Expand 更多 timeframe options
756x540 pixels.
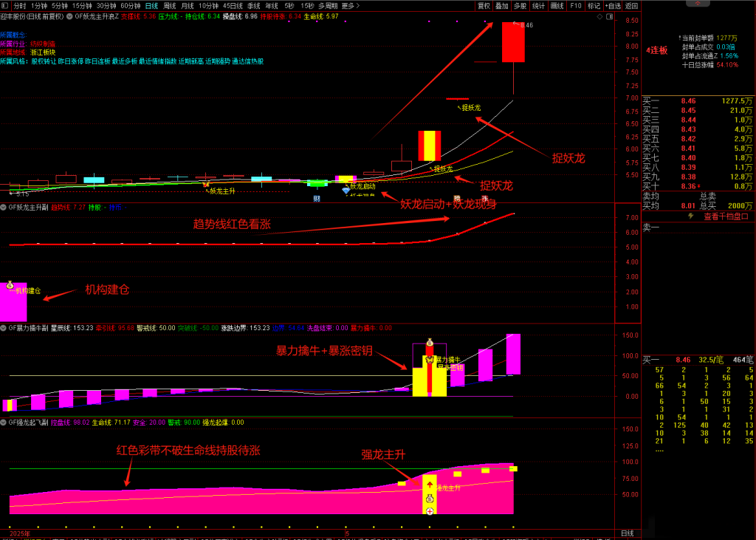(x=350, y=6)
